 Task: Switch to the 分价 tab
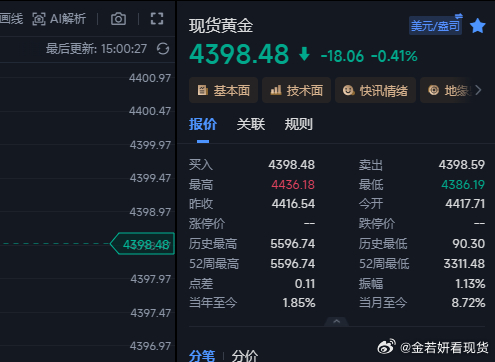(245, 356)
